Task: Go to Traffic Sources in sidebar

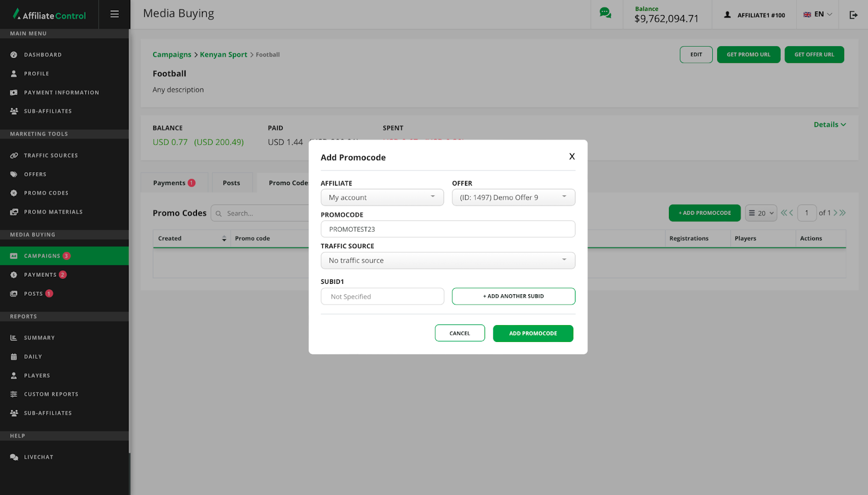Action: click(50, 156)
